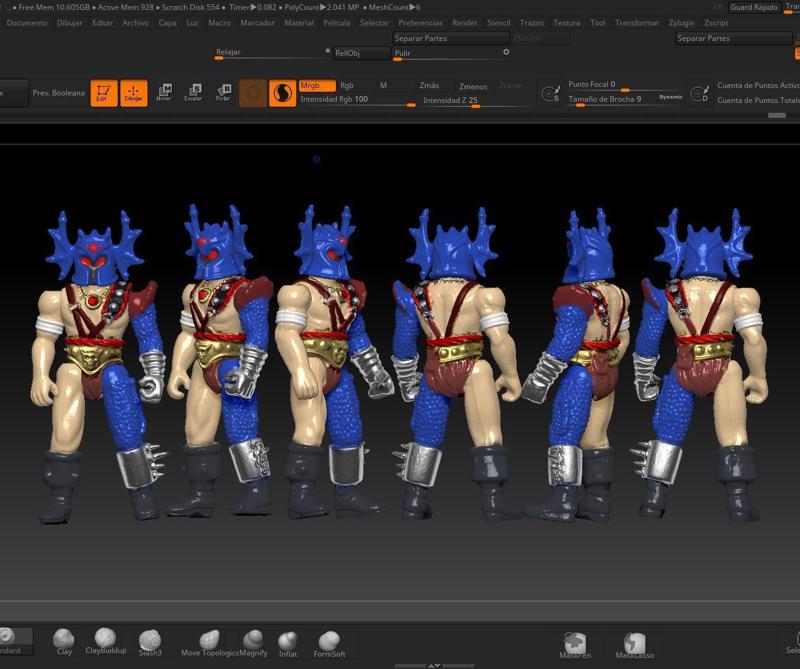The image size is (800, 669).
Task: Open the Preferencias menu
Action: [423, 20]
